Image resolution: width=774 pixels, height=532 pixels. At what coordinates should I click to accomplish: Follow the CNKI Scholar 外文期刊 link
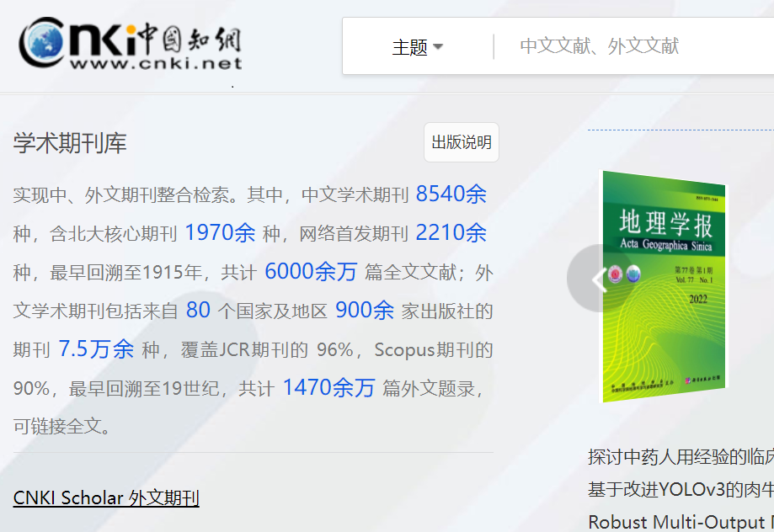pyautogui.click(x=106, y=497)
